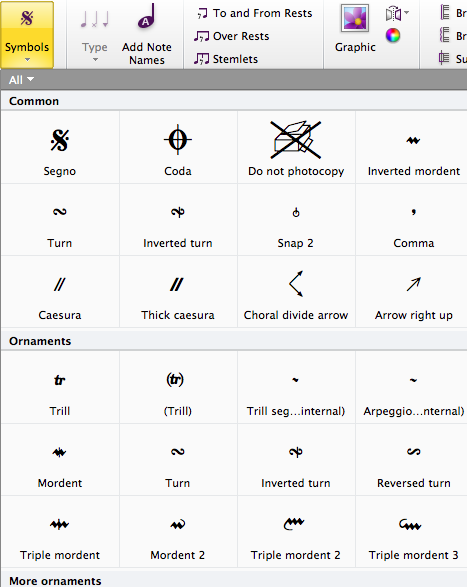Click Add Note Names button
The height and width of the screenshot is (587, 467).
tap(147, 34)
